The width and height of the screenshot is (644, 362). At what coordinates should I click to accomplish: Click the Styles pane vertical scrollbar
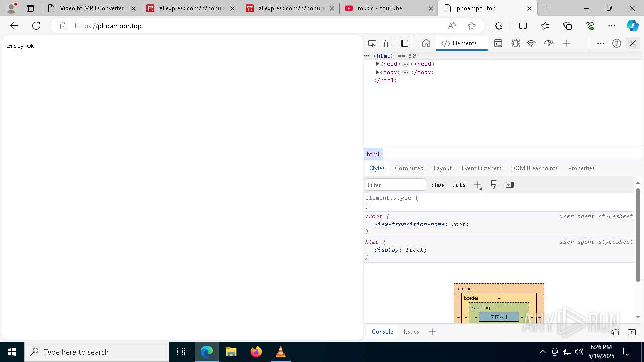click(x=638, y=235)
